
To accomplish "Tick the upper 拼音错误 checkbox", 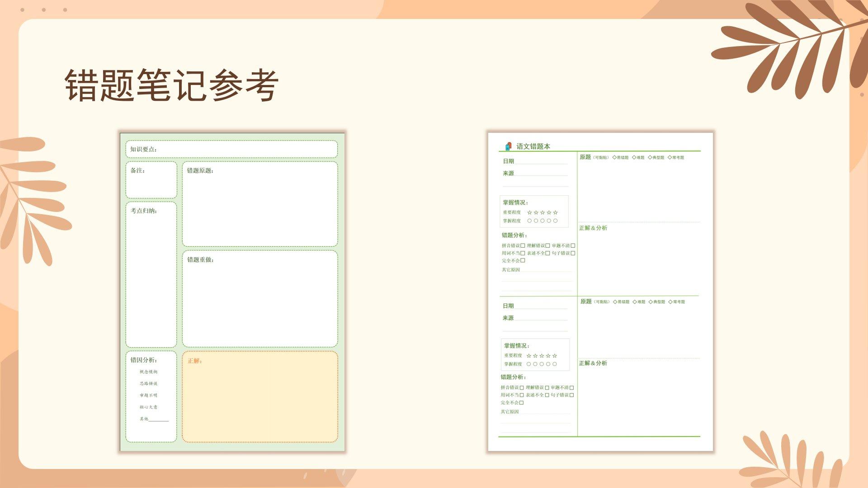I will point(523,246).
